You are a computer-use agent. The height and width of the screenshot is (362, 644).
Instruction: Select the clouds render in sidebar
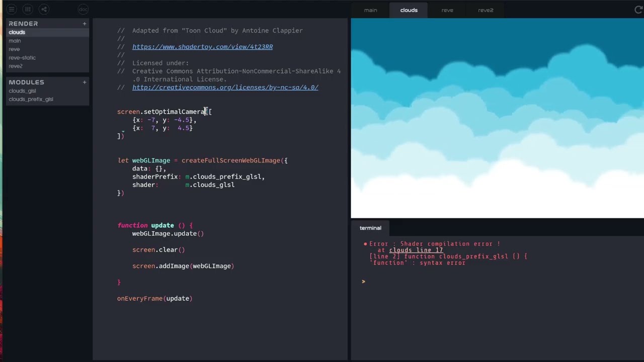(48, 32)
